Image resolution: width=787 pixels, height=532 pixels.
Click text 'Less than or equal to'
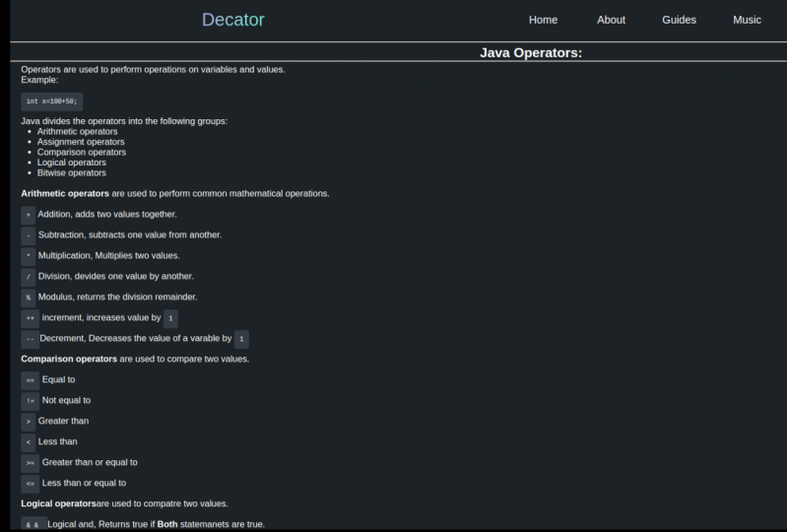pos(84,483)
